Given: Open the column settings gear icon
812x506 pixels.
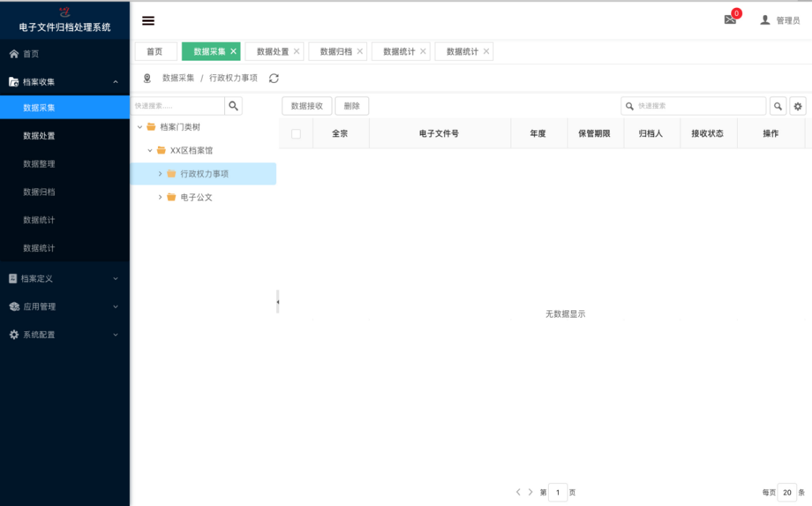Looking at the screenshot, I should point(798,105).
